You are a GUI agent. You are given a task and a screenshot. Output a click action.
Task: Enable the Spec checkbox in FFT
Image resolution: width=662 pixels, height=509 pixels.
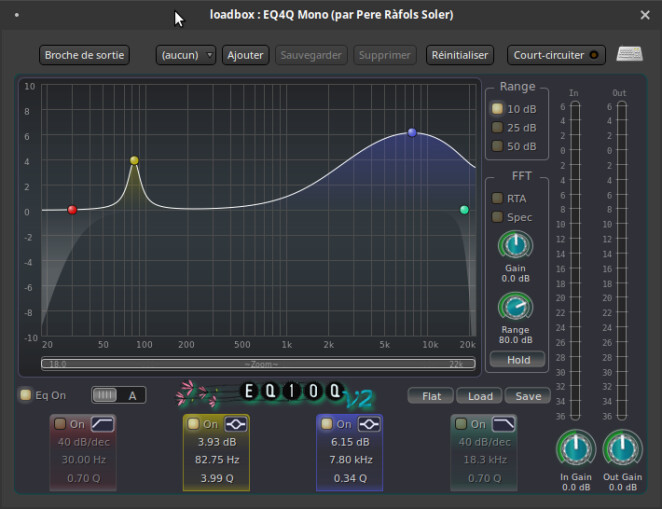(x=497, y=217)
